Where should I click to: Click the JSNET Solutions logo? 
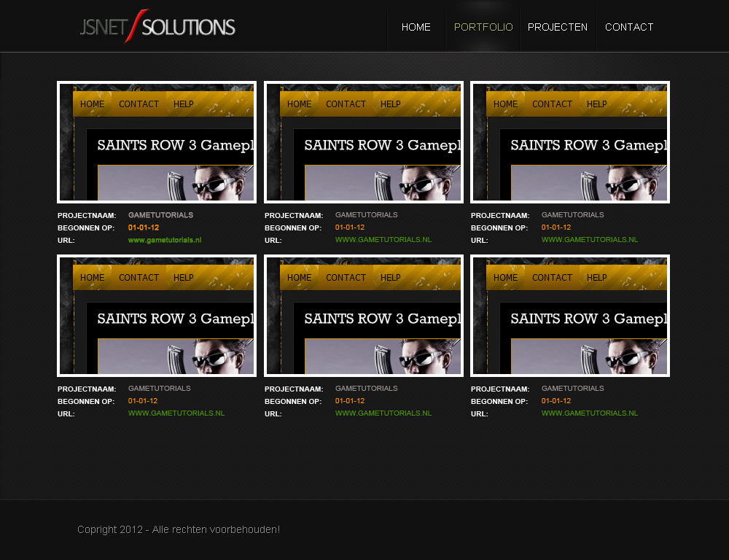coord(157,26)
